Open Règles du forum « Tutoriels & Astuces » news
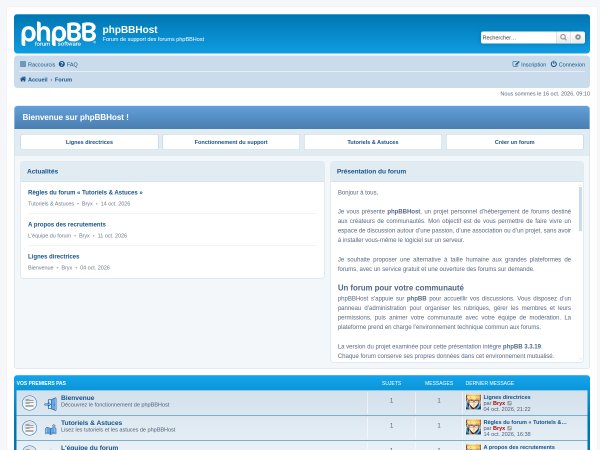Viewport: 600px width, 450px height. [85, 192]
